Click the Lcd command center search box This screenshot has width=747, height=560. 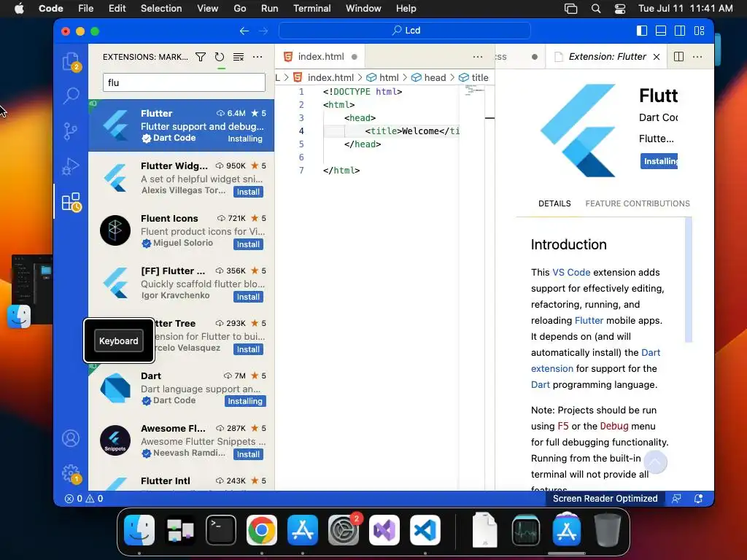[405, 31]
